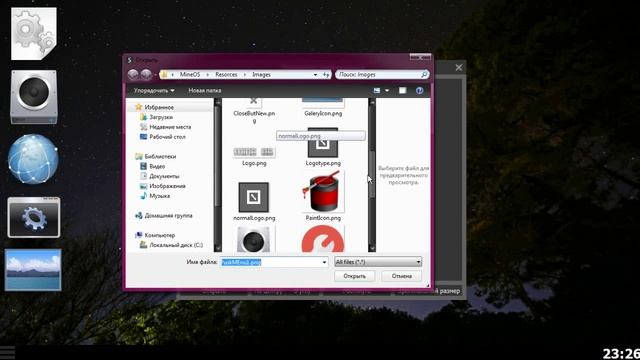Image resolution: width=640 pixels, height=360 pixels.
Task: Go back with the dialog Back arrow
Action: coord(133,74)
